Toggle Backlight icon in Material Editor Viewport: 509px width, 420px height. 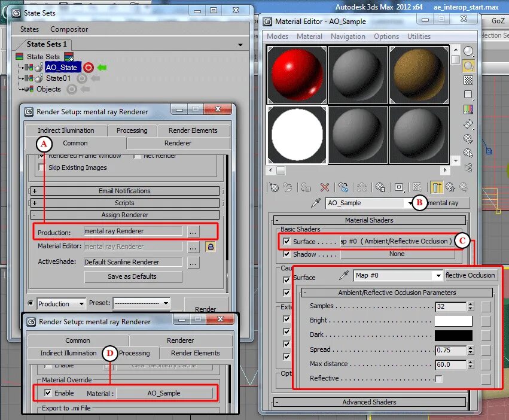click(x=468, y=66)
